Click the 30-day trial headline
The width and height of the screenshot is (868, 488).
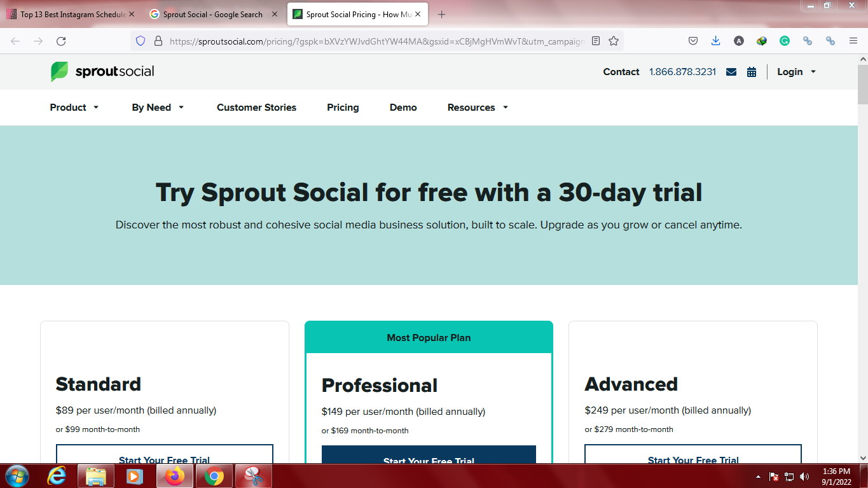click(x=429, y=192)
